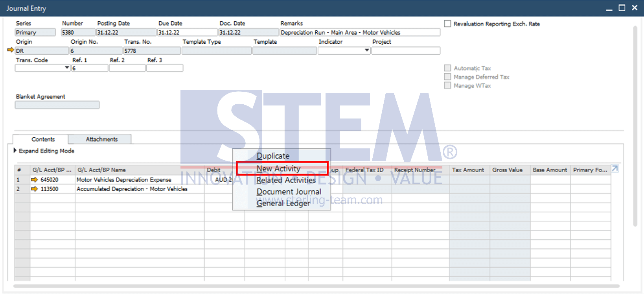Select Duplicate in the context menu
Screen dimensions: 644x294
(x=273, y=156)
